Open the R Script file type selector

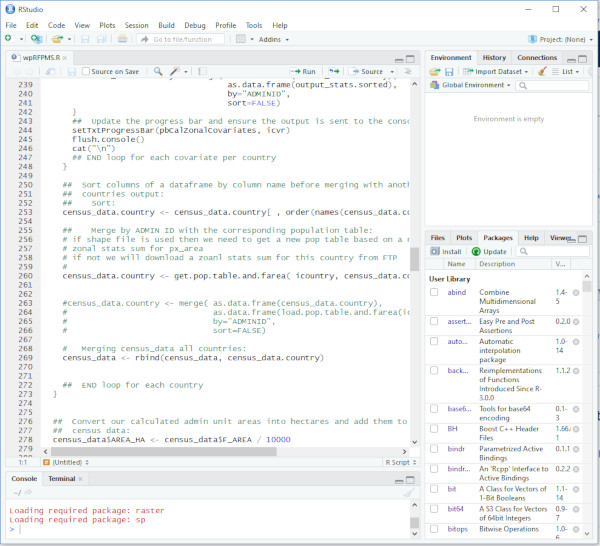point(400,463)
